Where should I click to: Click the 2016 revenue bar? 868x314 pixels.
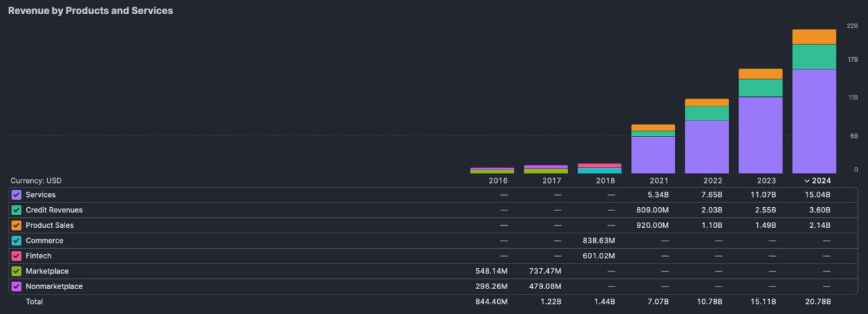pyautogui.click(x=492, y=171)
